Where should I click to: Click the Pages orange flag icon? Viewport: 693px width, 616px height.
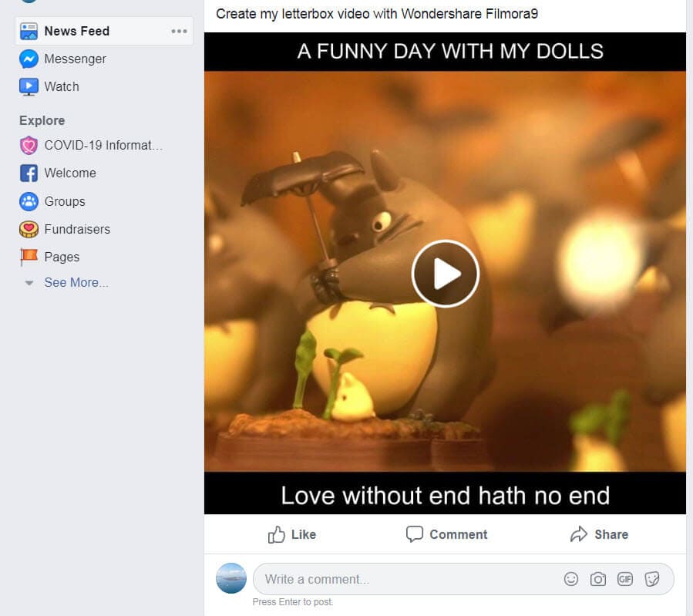29,257
